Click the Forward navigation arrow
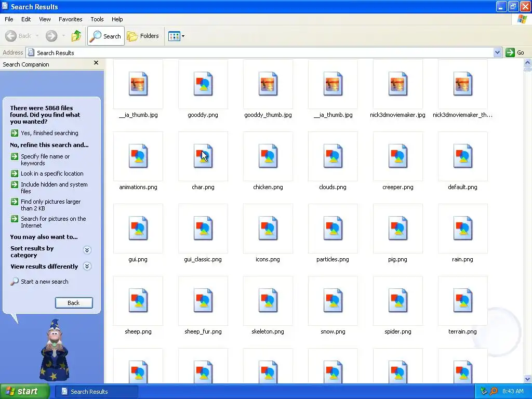 (51, 36)
